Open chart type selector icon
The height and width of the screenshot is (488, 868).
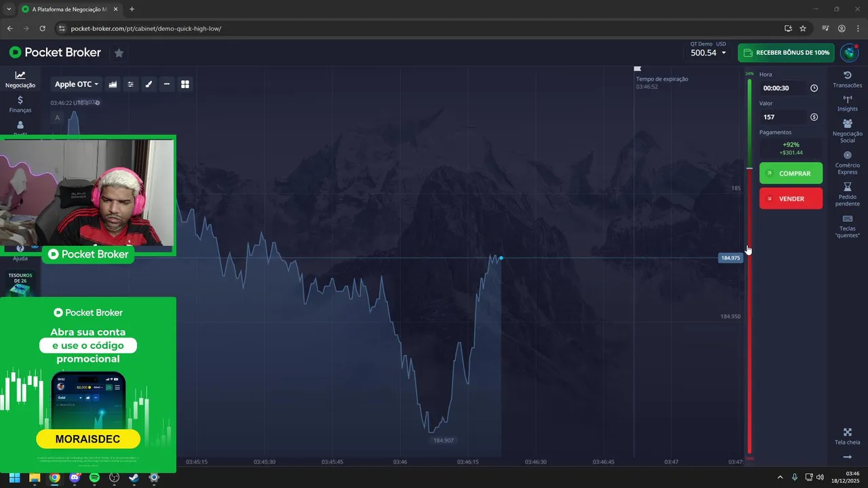(113, 84)
